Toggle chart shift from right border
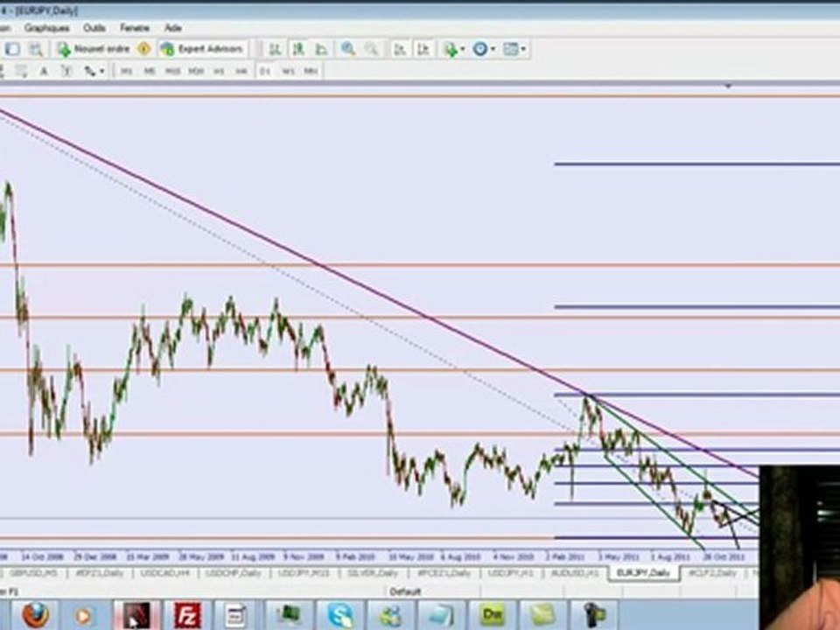The height and width of the screenshot is (630, 840). click(x=423, y=49)
